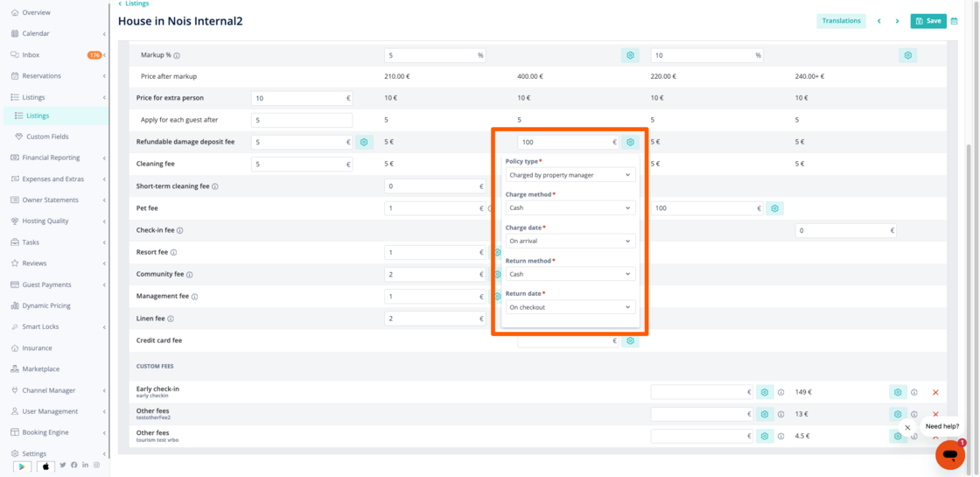Open Dynamic Pricing in the sidebar
The height and width of the screenshot is (477, 980).
(47, 305)
